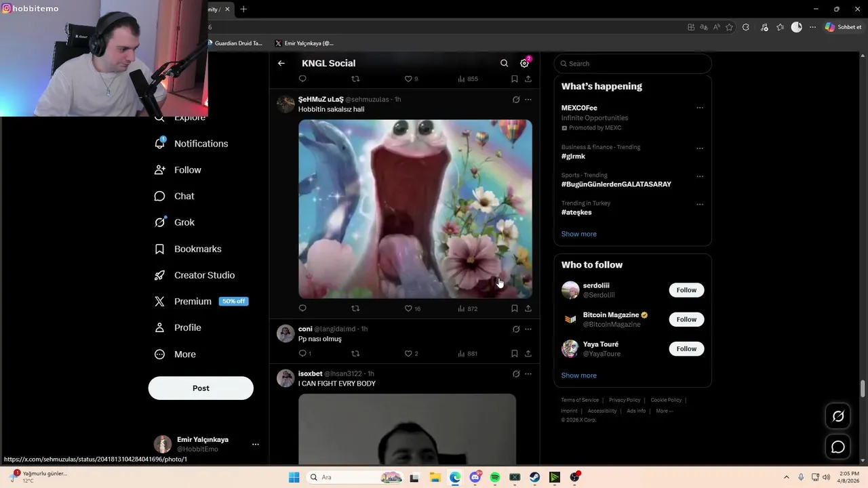Image resolution: width=868 pixels, height=488 pixels.
Task: Click Edge read aloud icon
Action: coord(717,27)
